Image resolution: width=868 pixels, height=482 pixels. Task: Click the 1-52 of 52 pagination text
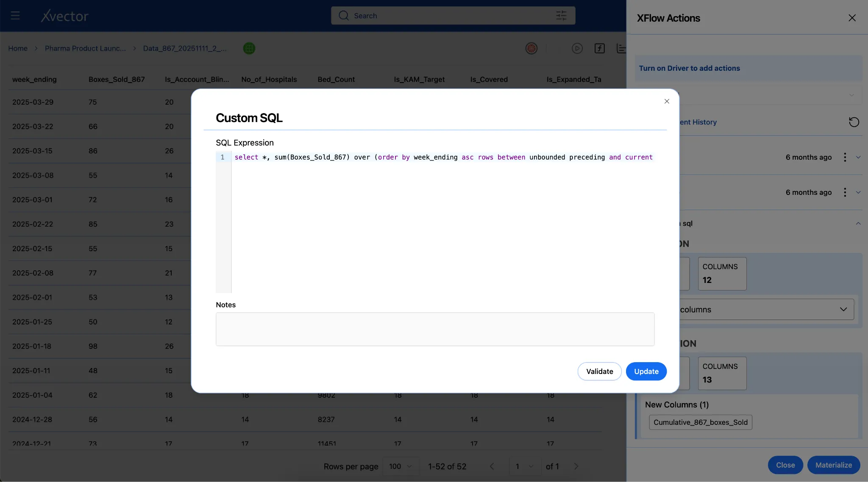447,466
